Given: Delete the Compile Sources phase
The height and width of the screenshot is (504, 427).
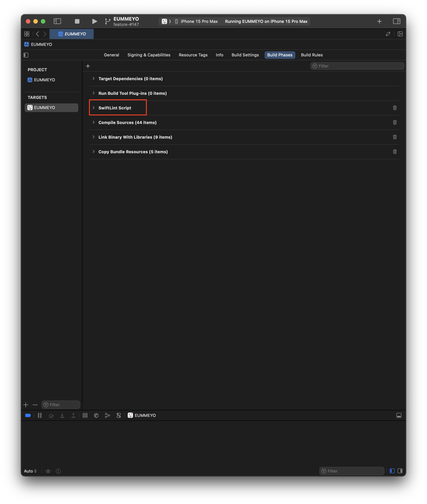Looking at the screenshot, I should coord(395,122).
